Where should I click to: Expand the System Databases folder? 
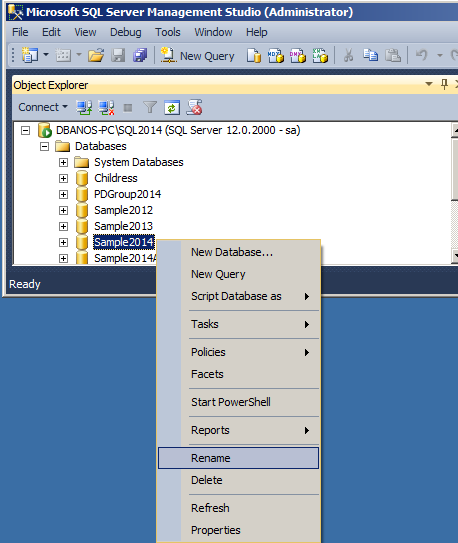click(63, 162)
